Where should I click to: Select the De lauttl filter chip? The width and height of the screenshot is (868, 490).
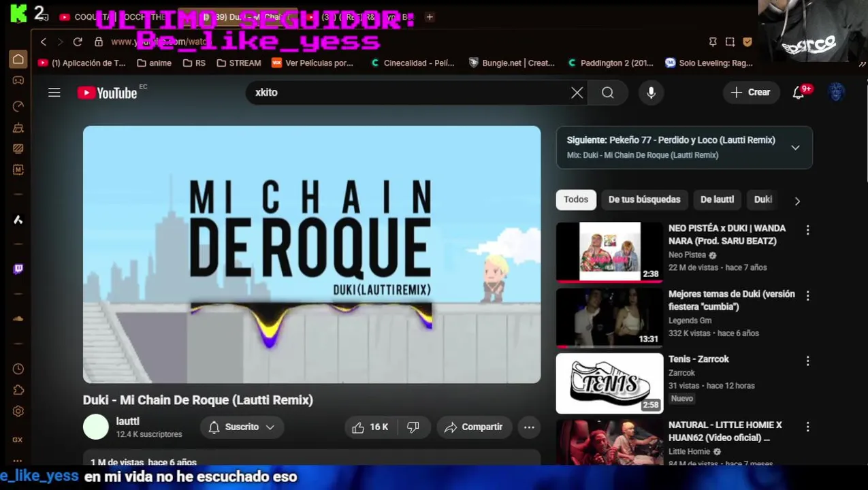(x=717, y=199)
